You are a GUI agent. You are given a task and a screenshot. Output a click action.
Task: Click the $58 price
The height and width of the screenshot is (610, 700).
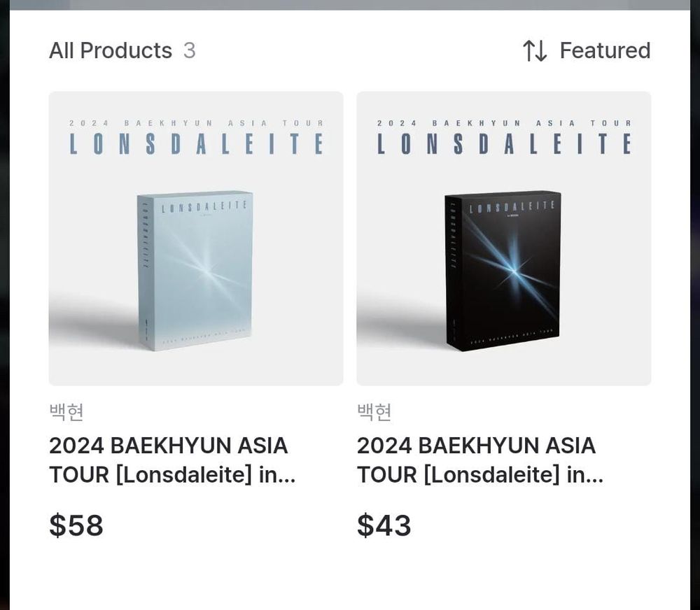(76, 525)
